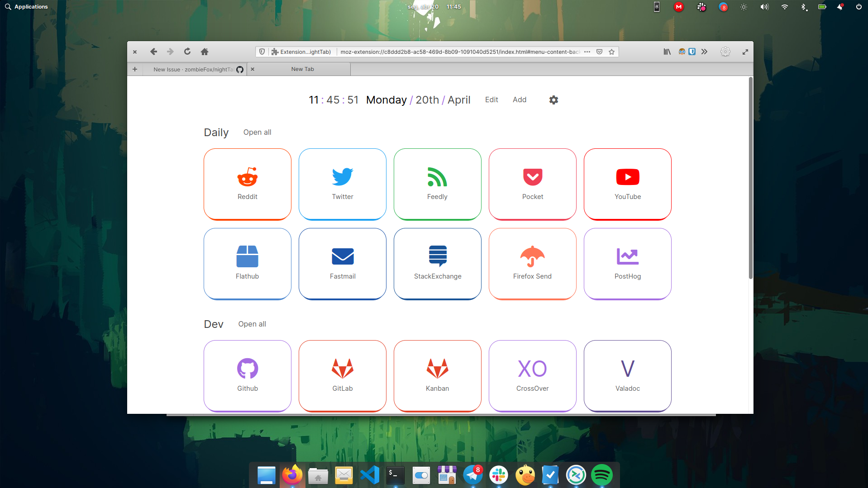Open the Twitter bookmark tile

click(343, 184)
